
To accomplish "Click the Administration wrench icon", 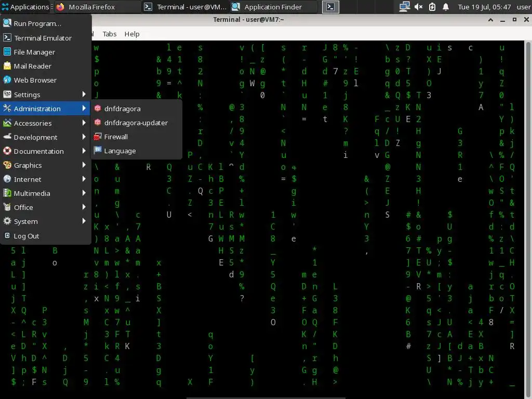I will (7, 108).
